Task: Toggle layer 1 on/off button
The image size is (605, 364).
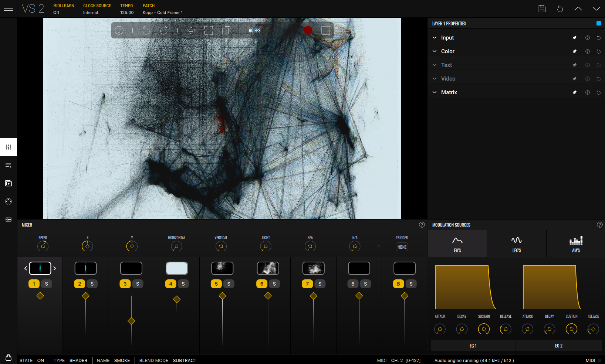Action: [x=34, y=284]
